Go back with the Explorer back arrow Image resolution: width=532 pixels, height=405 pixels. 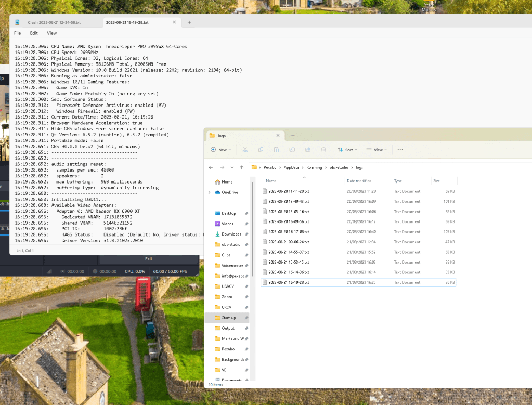(211, 167)
